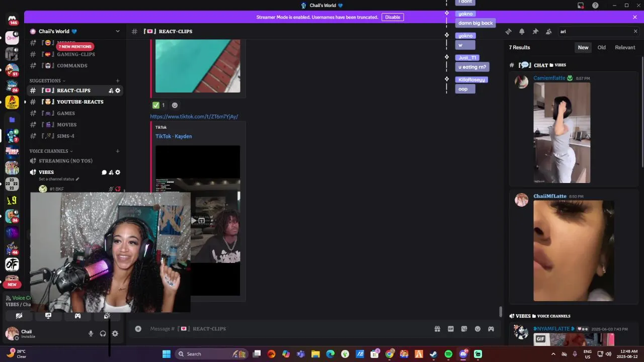This screenshot has height=362, width=644.
Task: Open the Help icon in the title bar
Action: pyautogui.click(x=595, y=6)
